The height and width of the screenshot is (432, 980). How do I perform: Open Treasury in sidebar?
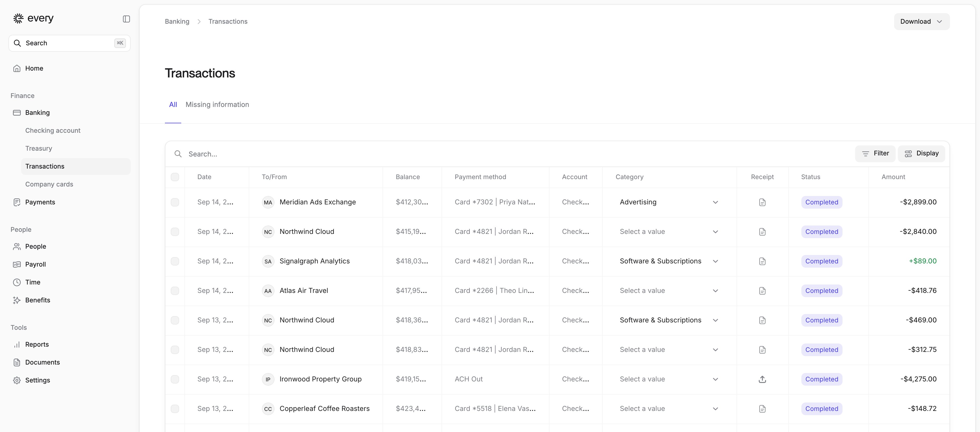point(76,149)
